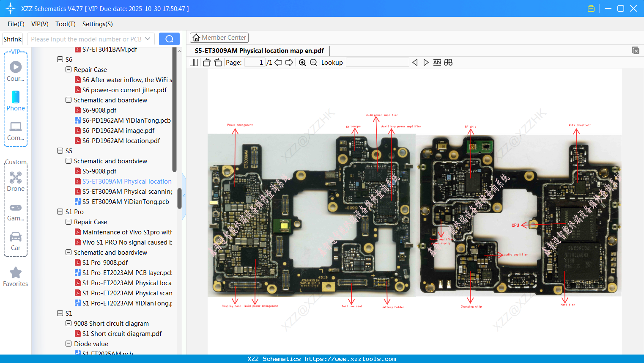Screen dimensions: 644x363
Task: Open S6 power-on current jitter.pdf
Action: (124, 90)
